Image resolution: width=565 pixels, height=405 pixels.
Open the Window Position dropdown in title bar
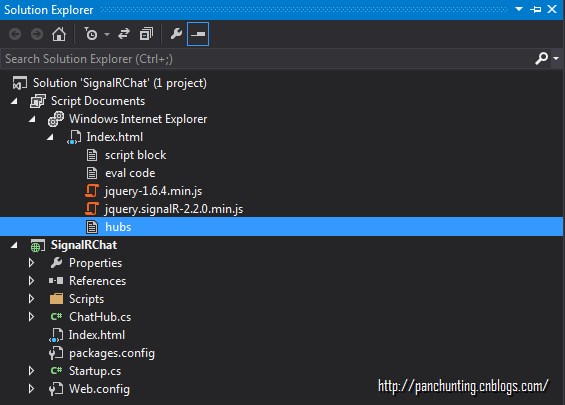[x=519, y=9]
